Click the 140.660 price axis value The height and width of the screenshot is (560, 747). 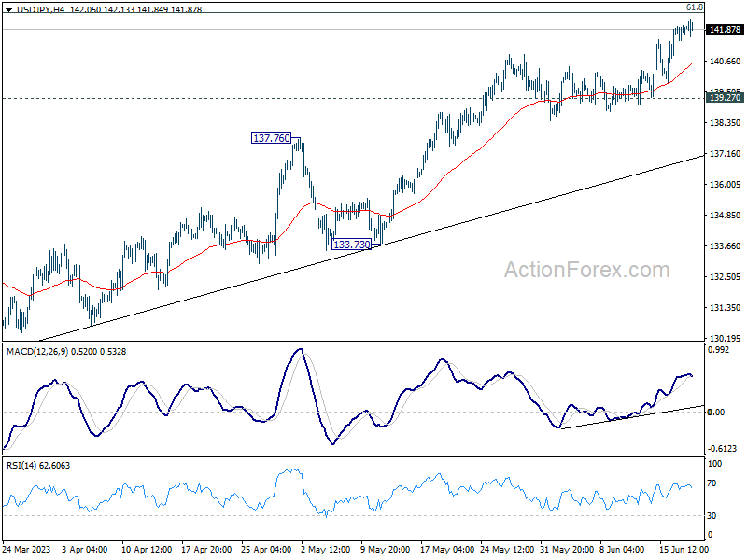(x=726, y=61)
